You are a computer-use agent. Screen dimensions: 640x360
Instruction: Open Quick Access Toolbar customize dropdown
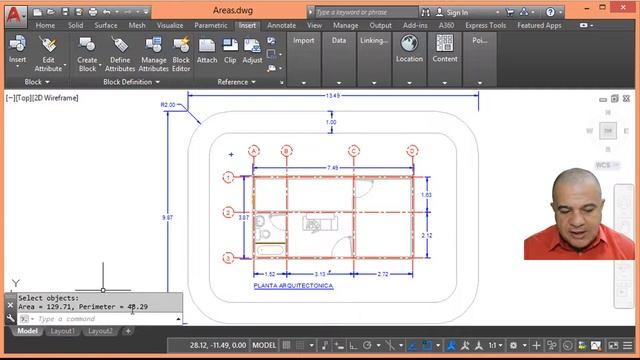click(146, 12)
